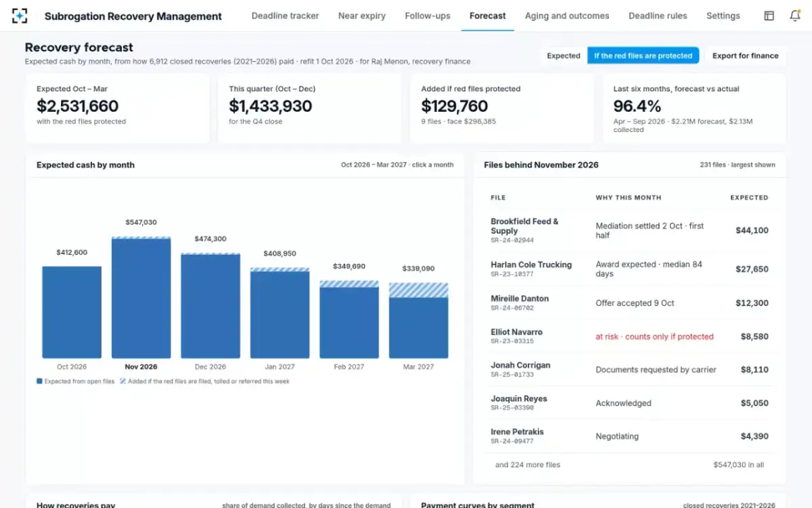This screenshot has height=508, width=812.
Task: Open the Aging and outcomes tab
Action: pyautogui.click(x=567, y=16)
